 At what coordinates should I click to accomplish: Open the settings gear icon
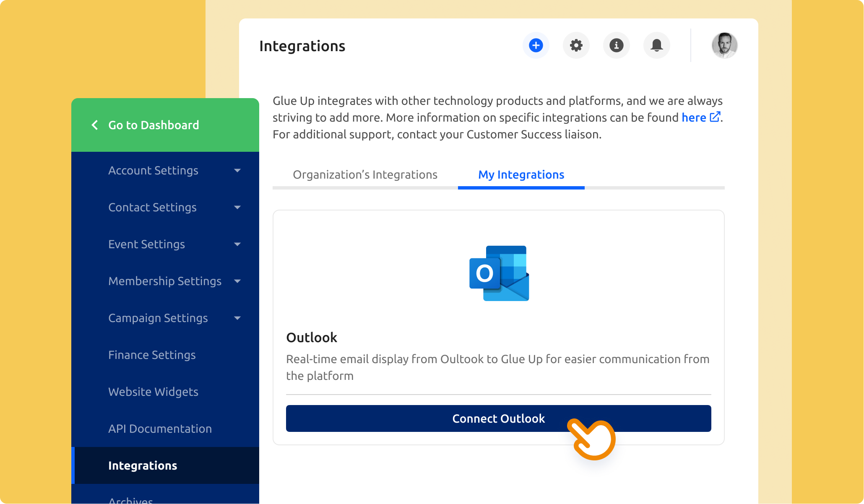click(x=576, y=45)
